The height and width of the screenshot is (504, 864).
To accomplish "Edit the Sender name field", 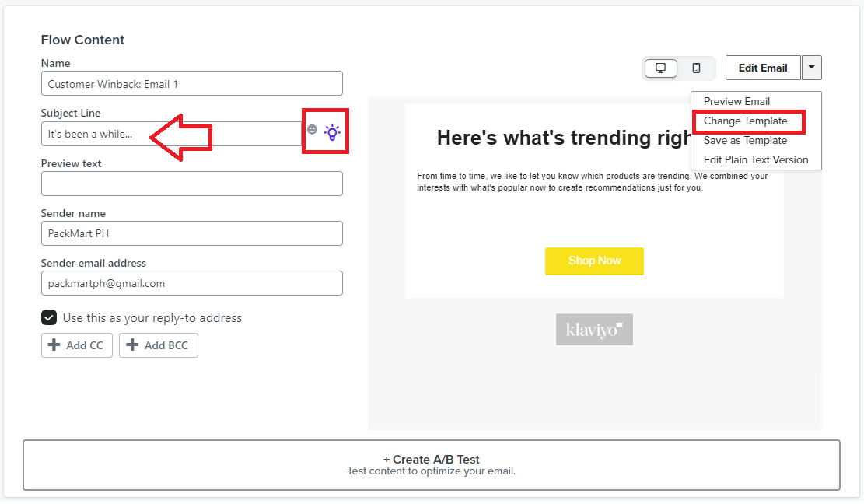I will point(192,233).
